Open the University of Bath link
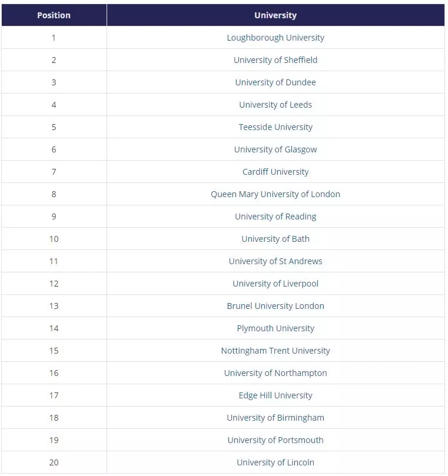The height and width of the screenshot is (476, 448). (x=276, y=239)
